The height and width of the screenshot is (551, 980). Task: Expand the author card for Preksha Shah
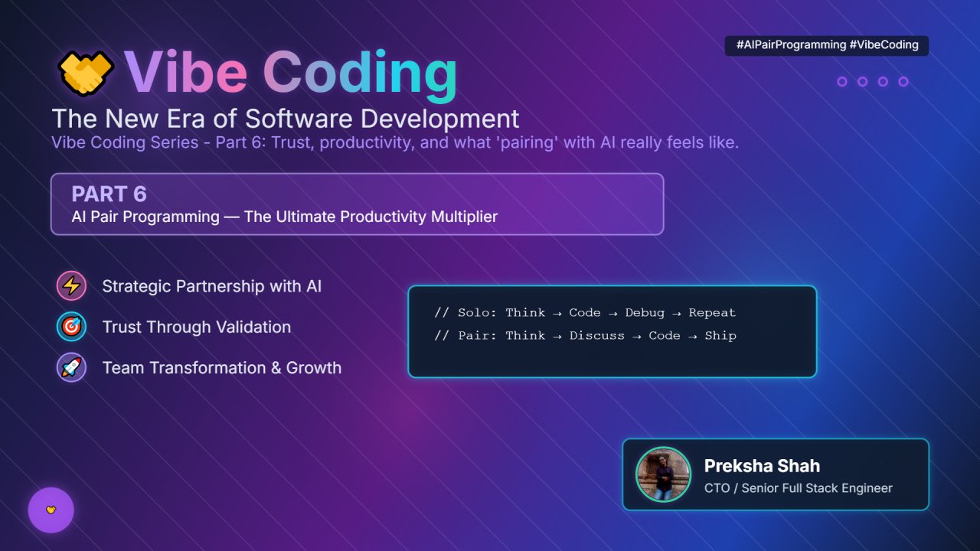(x=776, y=474)
